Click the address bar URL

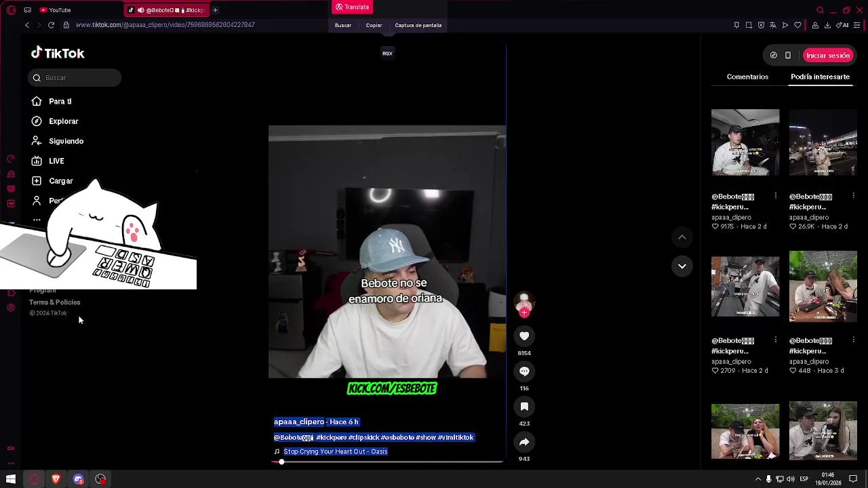click(x=165, y=25)
